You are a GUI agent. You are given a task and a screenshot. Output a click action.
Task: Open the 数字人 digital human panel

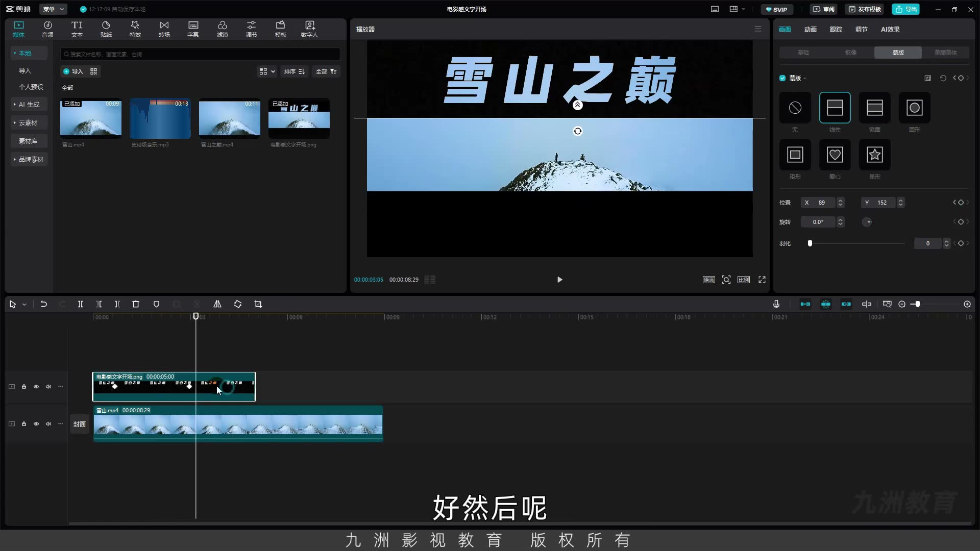coord(309,29)
